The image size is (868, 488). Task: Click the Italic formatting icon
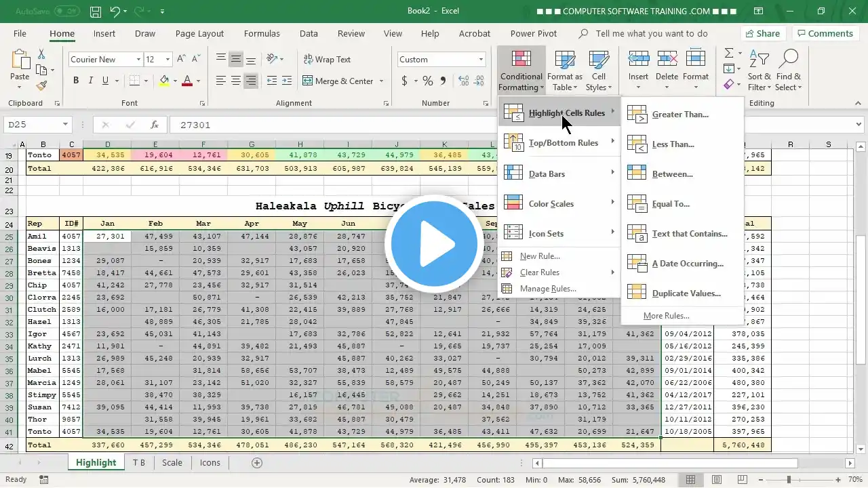coord(91,81)
